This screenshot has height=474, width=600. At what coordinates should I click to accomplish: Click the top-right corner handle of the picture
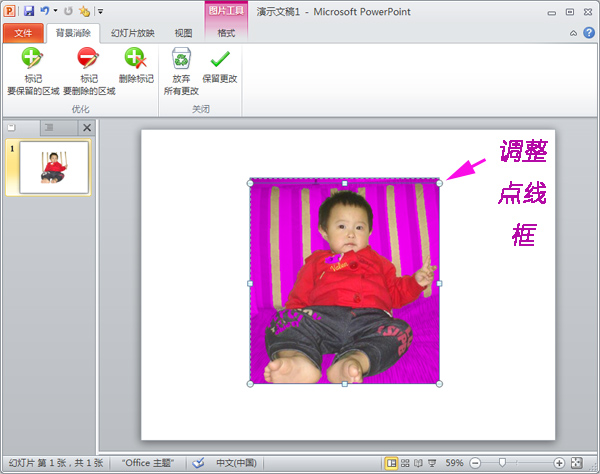pos(439,184)
